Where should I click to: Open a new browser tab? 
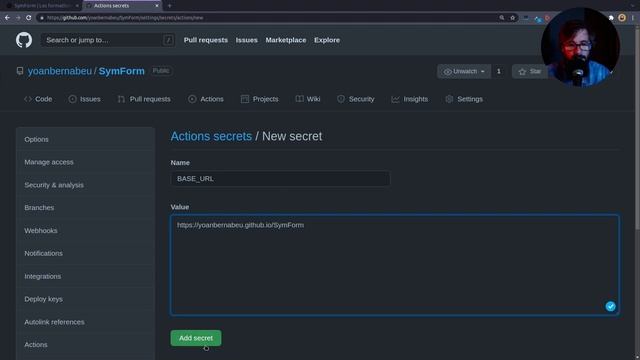169,6
